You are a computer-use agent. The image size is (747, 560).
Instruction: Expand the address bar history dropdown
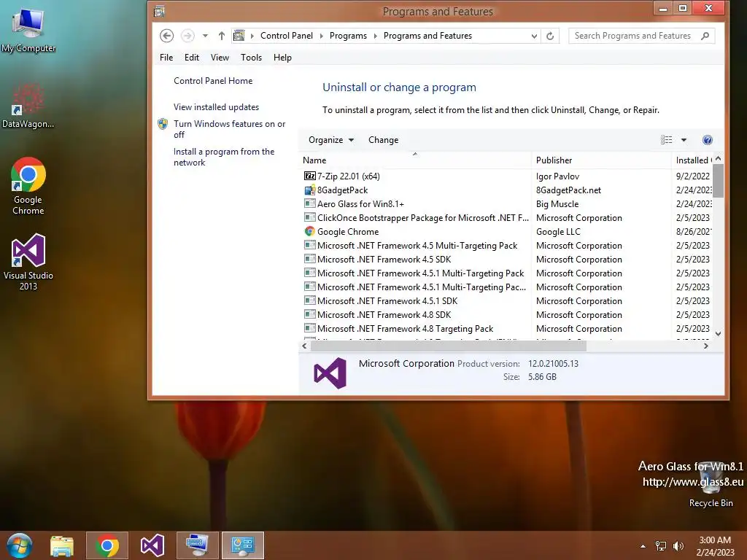coord(534,36)
